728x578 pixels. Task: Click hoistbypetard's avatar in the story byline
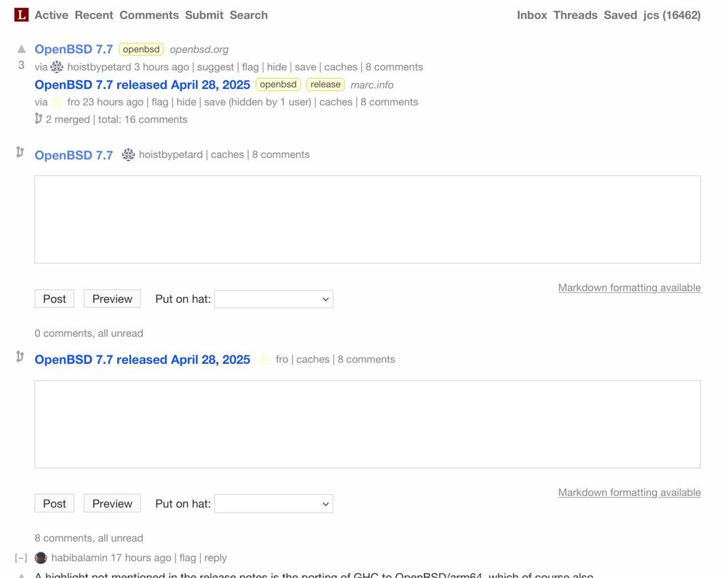[x=57, y=67]
